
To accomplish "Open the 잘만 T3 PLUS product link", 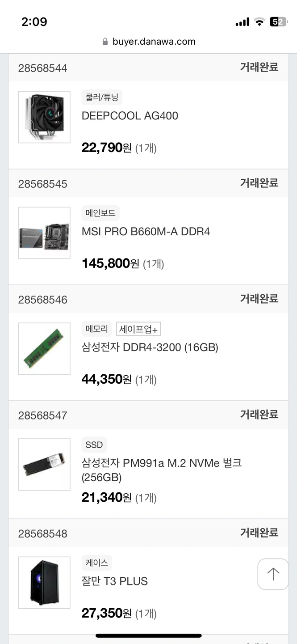I will click(x=115, y=581).
